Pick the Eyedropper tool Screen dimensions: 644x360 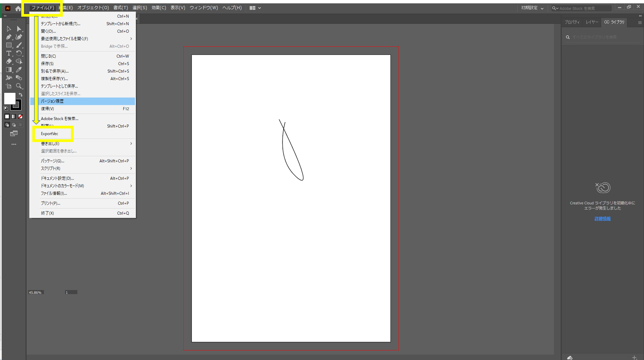coord(19,70)
